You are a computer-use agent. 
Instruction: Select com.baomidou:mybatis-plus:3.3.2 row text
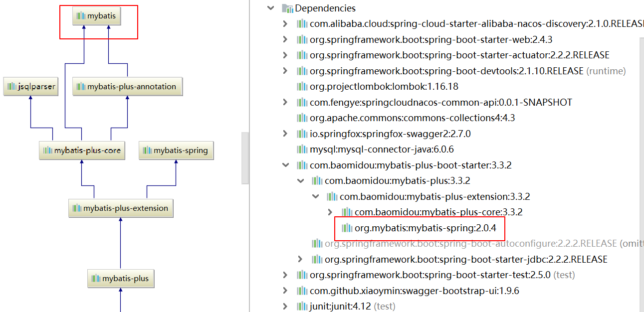click(x=398, y=181)
